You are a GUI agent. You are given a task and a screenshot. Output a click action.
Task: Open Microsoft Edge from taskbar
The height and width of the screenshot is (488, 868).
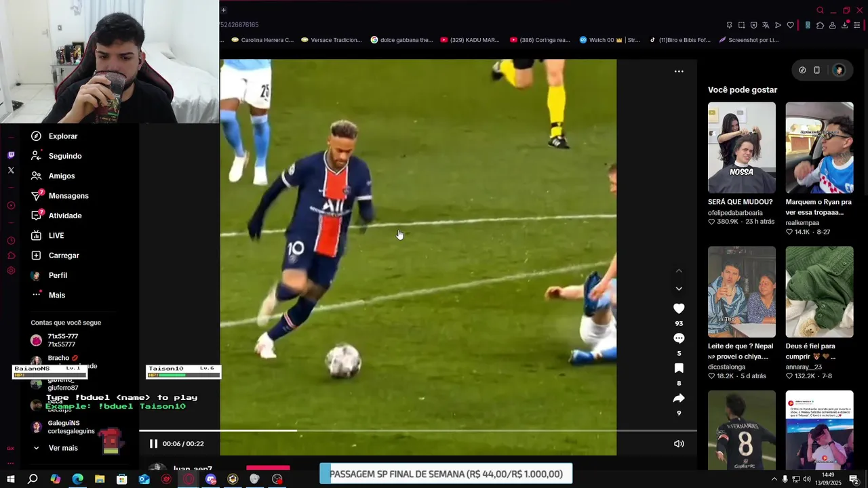pyautogui.click(x=77, y=479)
